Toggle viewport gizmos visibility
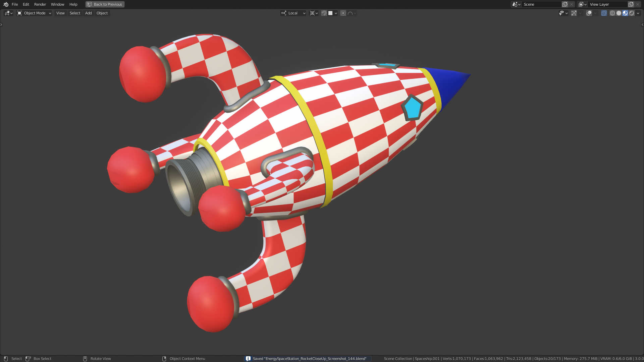Viewport: 644px width, 362px height. tap(574, 13)
